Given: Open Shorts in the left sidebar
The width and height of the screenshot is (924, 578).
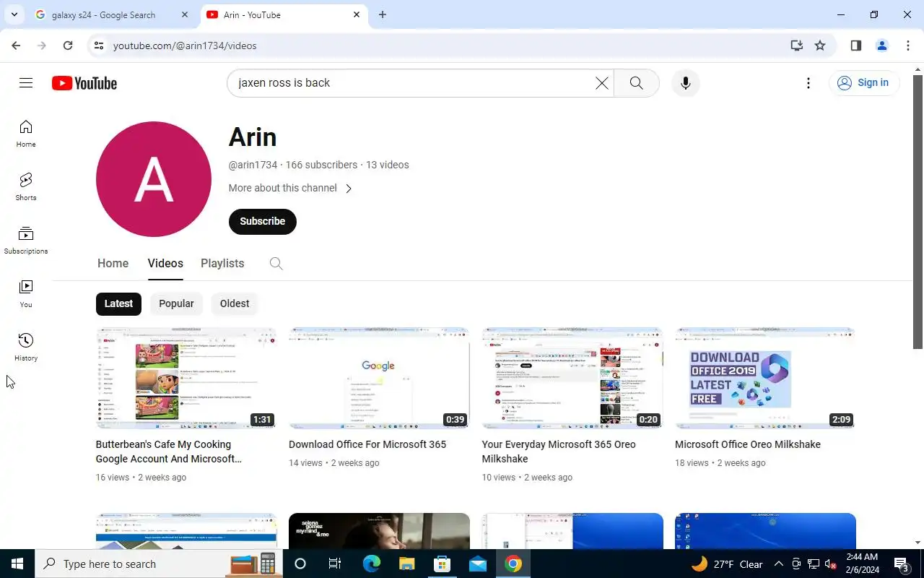Looking at the screenshot, I should click(x=26, y=187).
